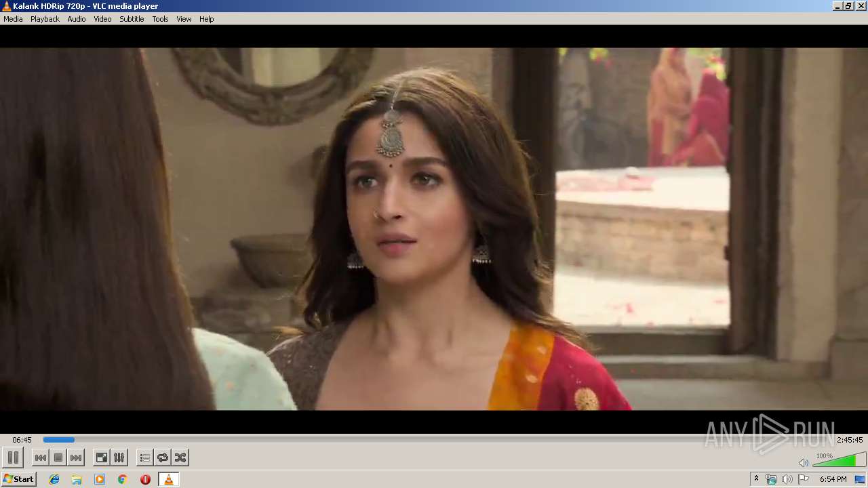Screen dimensions: 868x488
Task: Skip to next media in playlist
Action: pos(76,457)
